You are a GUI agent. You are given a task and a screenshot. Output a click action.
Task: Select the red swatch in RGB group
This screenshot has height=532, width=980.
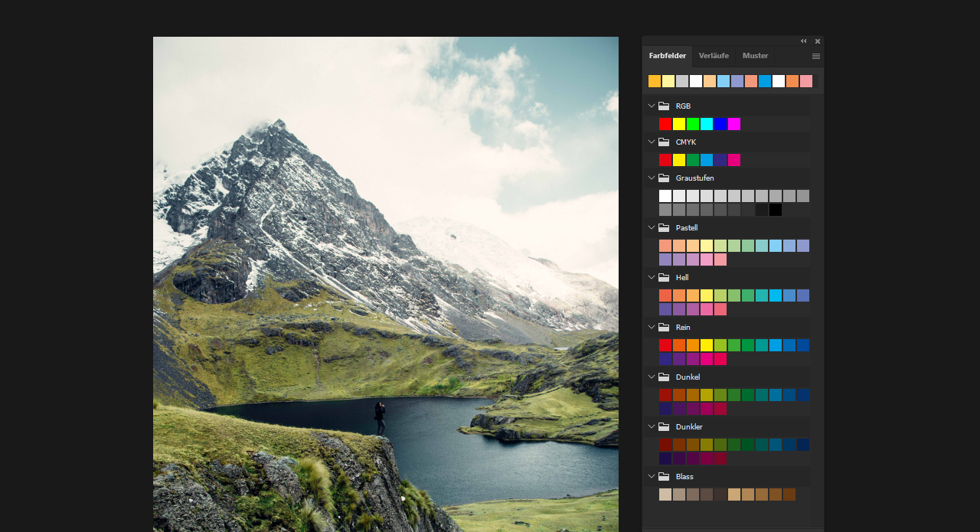coord(665,124)
